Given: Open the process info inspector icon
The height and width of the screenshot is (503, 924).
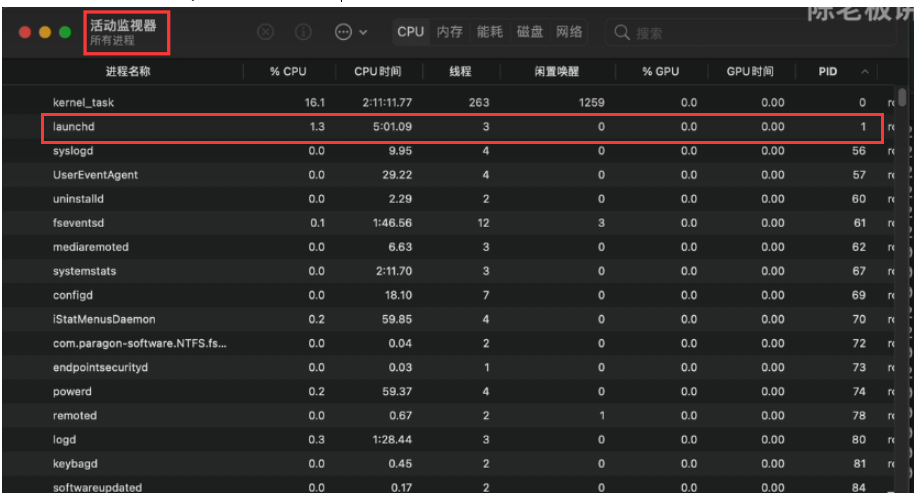Looking at the screenshot, I should point(303,32).
